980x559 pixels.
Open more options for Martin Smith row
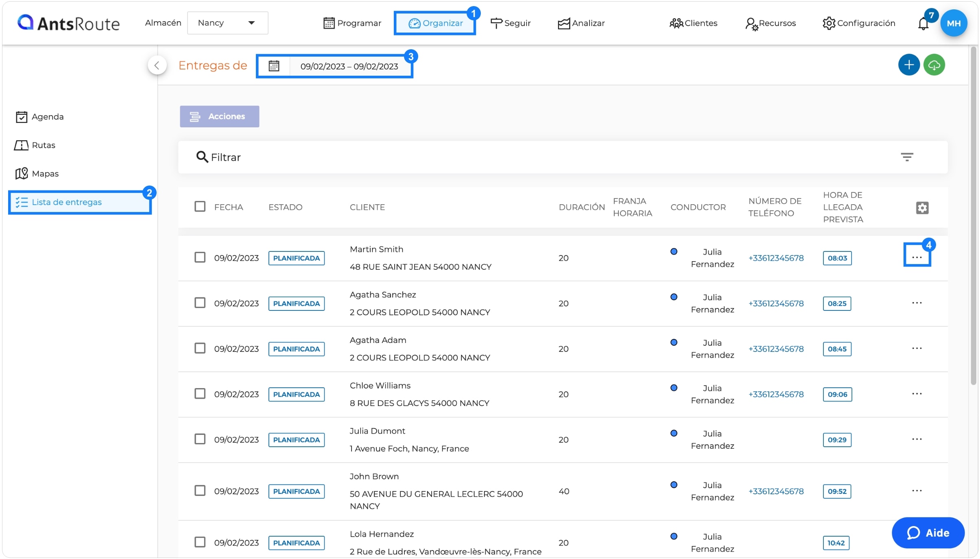click(x=917, y=258)
